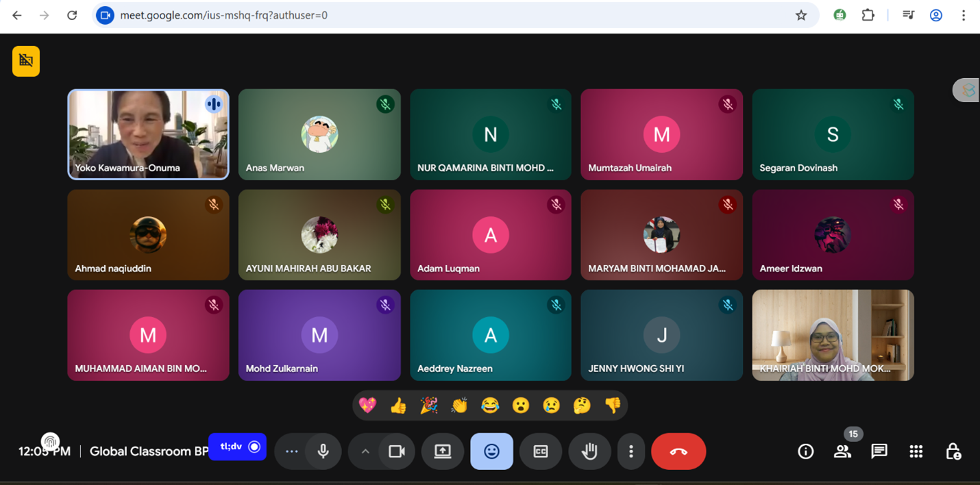Open the meeting details info icon
Image resolution: width=980 pixels, height=485 pixels.
(805, 451)
